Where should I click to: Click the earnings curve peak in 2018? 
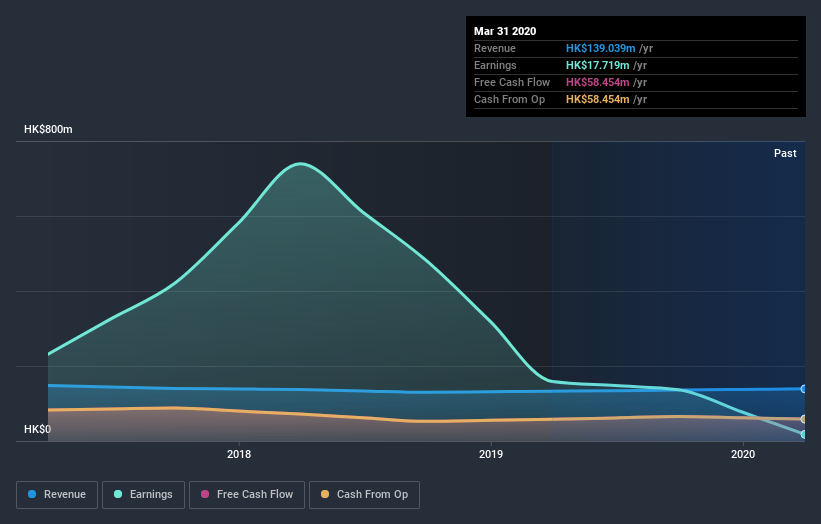pos(300,164)
